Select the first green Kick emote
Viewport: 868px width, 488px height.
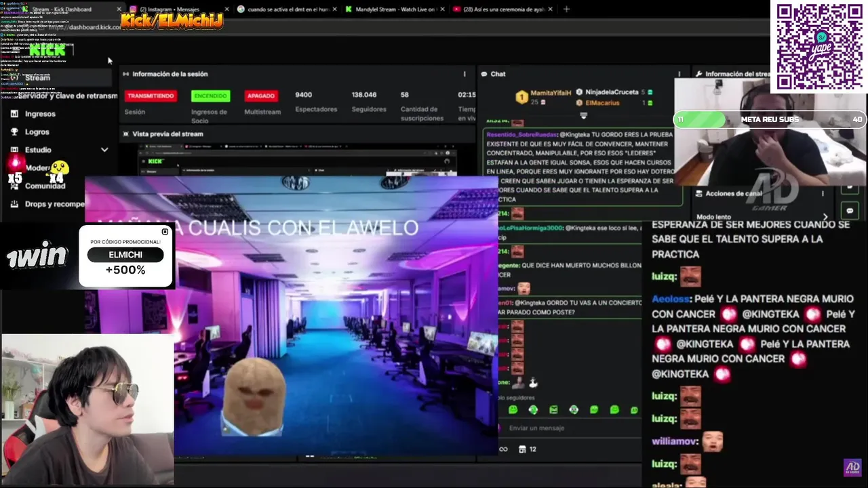click(x=513, y=409)
